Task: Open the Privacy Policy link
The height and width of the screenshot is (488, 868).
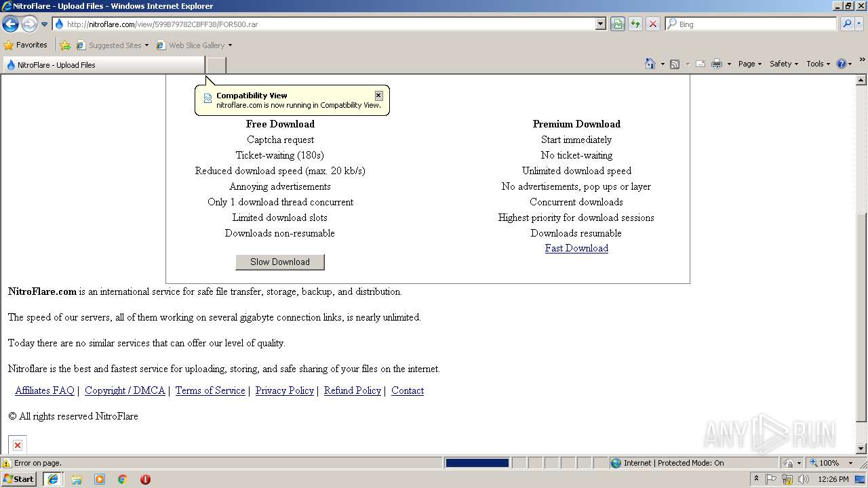Action: (285, 390)
